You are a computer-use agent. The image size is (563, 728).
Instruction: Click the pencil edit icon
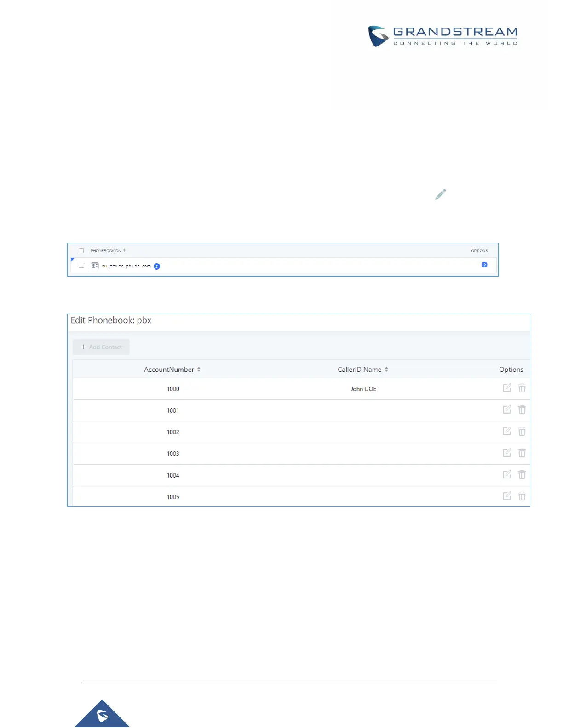[441, 194]
